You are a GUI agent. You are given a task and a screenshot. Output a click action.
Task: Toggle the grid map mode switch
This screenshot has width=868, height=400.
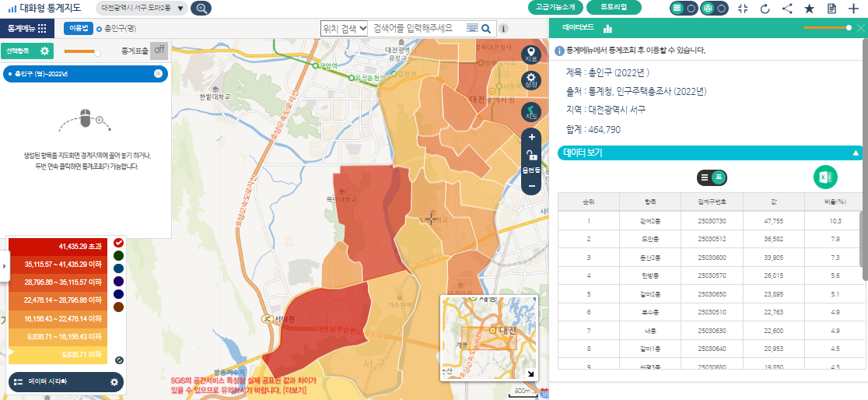pos(684,9)
